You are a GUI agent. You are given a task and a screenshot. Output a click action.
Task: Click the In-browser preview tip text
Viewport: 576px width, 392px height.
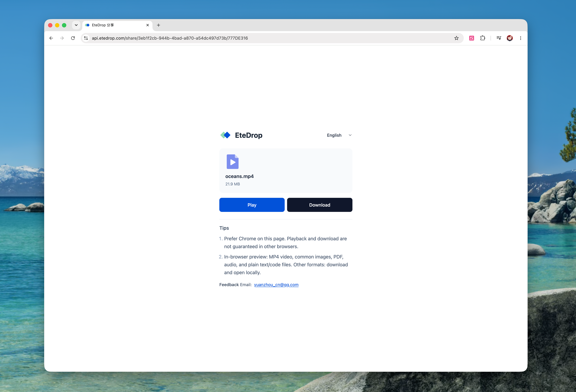click(286, 265)
